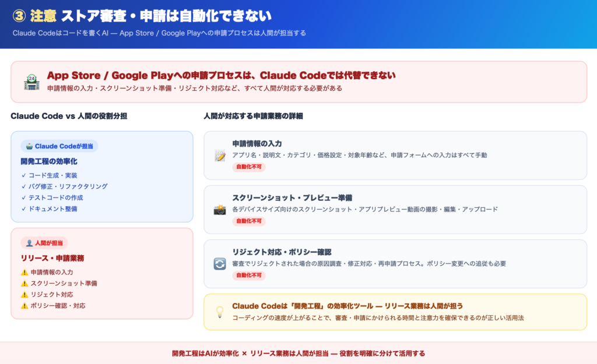Screen dimensions: 597x364
Task: Click the warning icon next to 申請情報の入力
Action: [24, 272]
